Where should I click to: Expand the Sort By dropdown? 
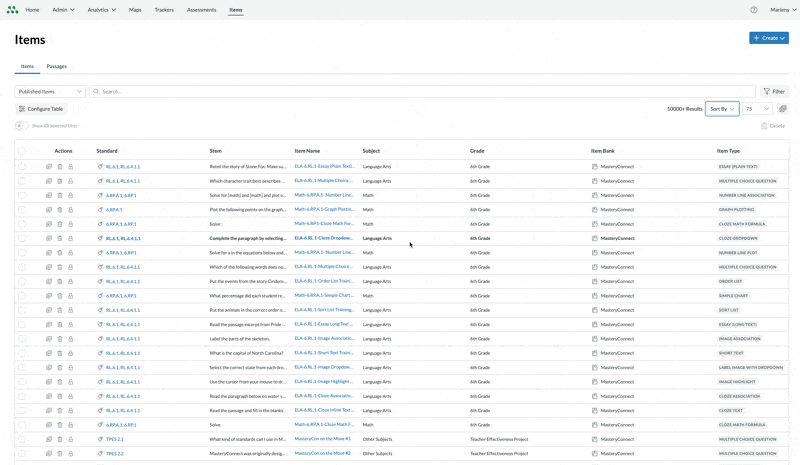coord(722,109)
